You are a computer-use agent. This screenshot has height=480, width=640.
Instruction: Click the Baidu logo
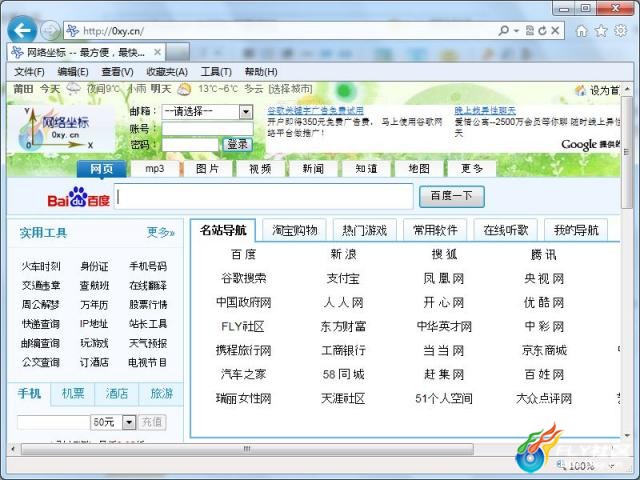pos(78,197)
